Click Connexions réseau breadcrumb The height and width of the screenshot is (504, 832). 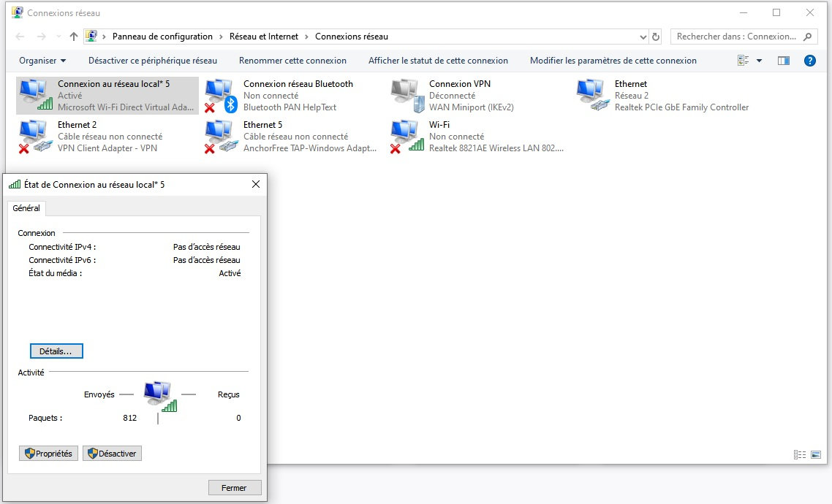351,37
